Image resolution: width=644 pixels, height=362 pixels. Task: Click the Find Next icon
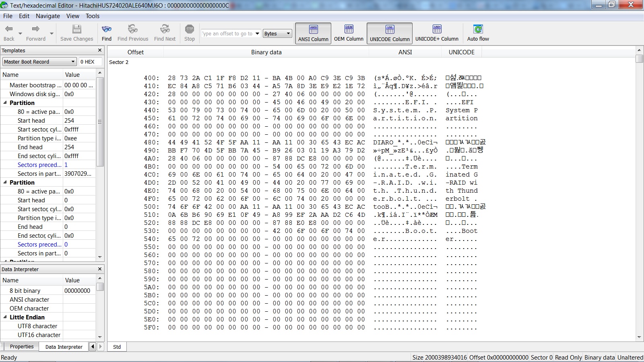click(x=165, y=29)
